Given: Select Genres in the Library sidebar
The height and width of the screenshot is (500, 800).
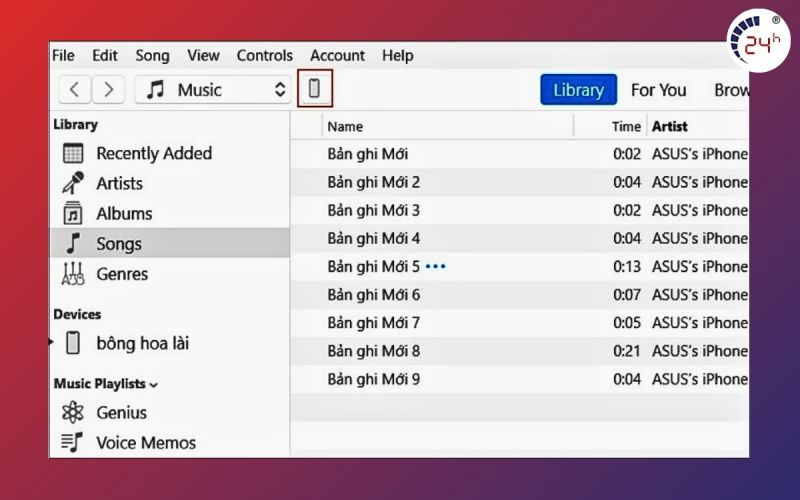Looking at the screenshot, I should 121,274.
